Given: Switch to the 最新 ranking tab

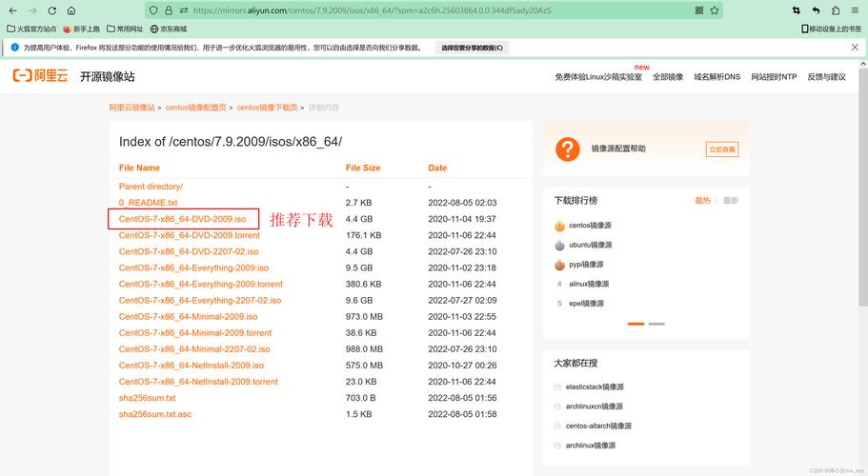Looking at the screenshot, I should tap(731, 201).
